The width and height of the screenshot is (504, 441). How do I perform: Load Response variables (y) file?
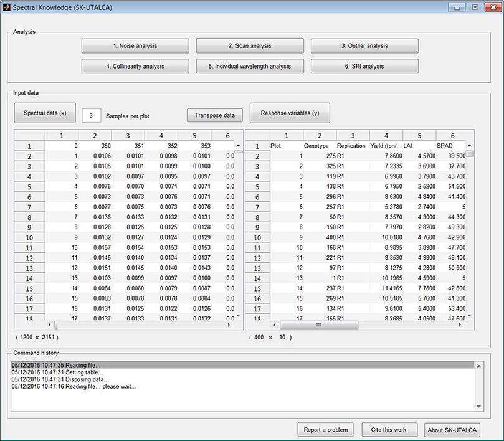(x=290, y=113)
